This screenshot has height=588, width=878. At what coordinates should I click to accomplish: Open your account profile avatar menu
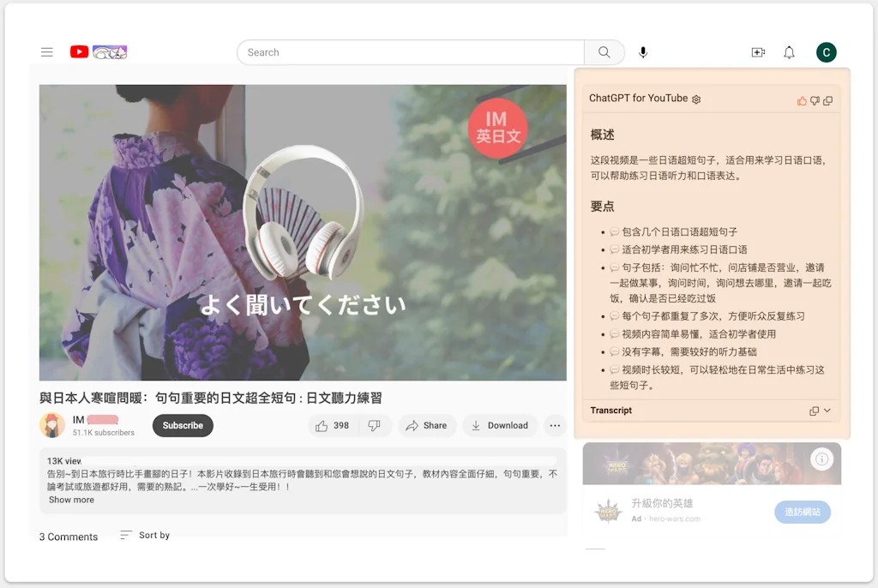tap(826, 51)
